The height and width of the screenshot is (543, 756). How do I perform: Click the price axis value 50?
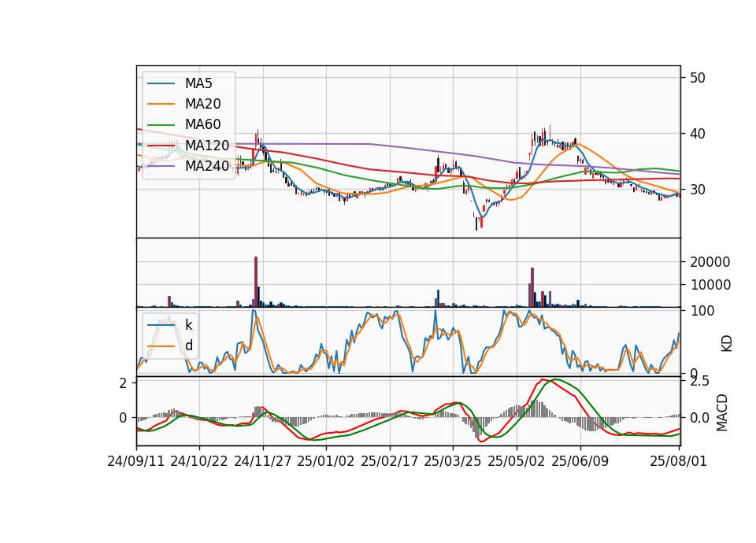click(x=697, y=78)
